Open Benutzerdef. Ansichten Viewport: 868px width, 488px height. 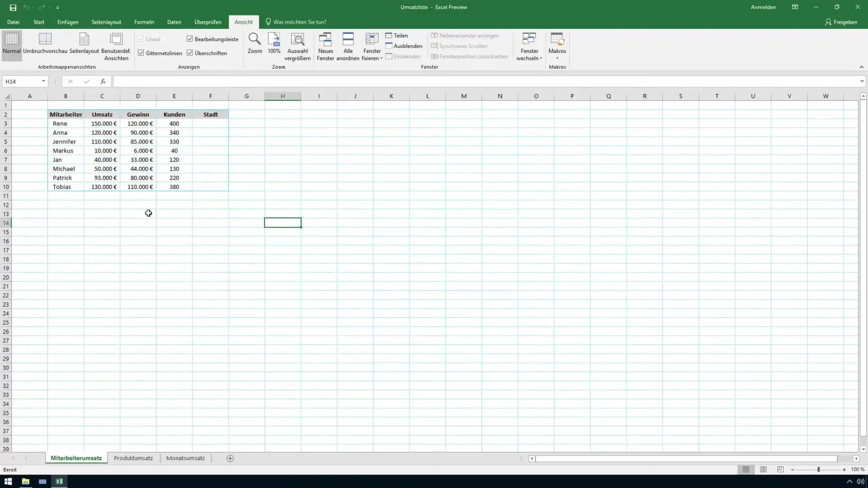pyautogui.click(x=116, y=47)
